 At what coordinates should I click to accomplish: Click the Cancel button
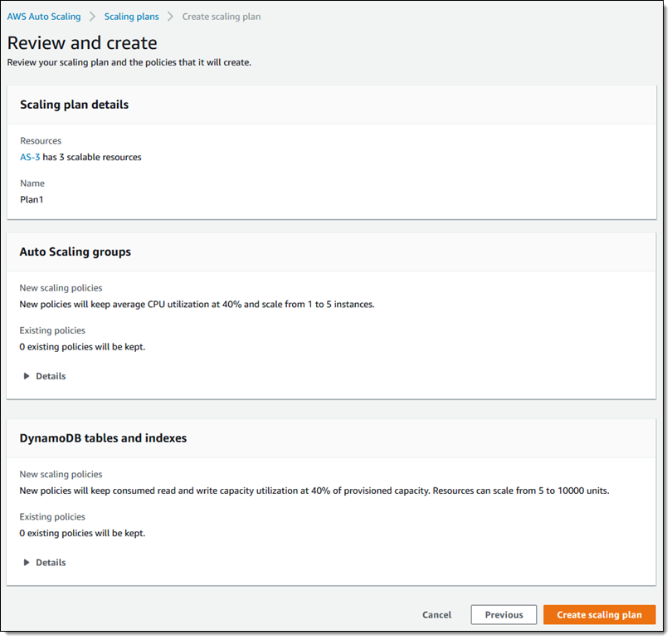(436, 615)
